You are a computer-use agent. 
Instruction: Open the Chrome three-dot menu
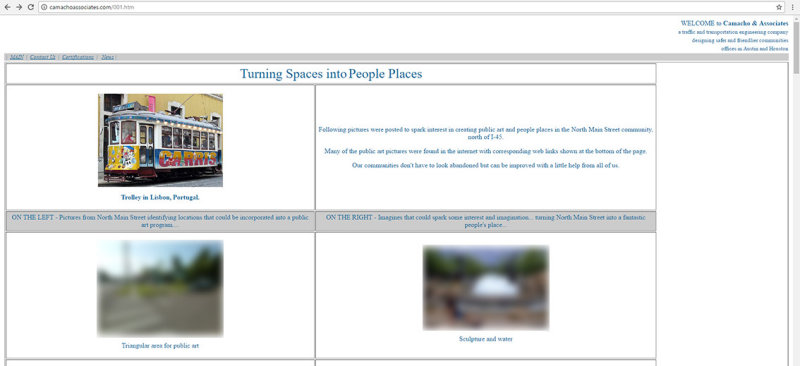792,7
